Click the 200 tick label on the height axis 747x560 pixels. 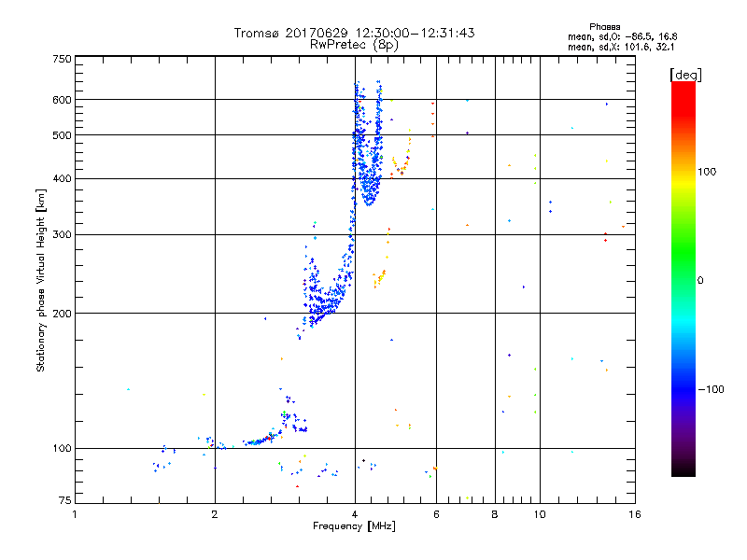(x=62, y=314)
